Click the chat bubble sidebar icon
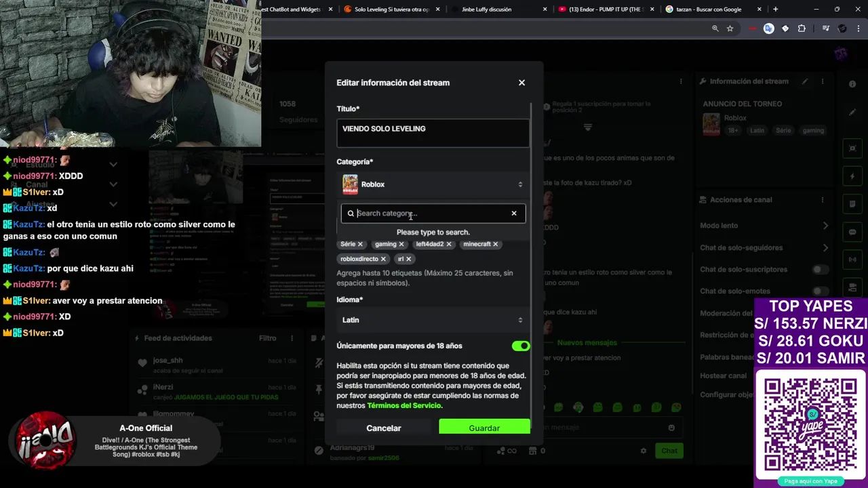This screenshot has width=868, height=488. coord(852,232)
